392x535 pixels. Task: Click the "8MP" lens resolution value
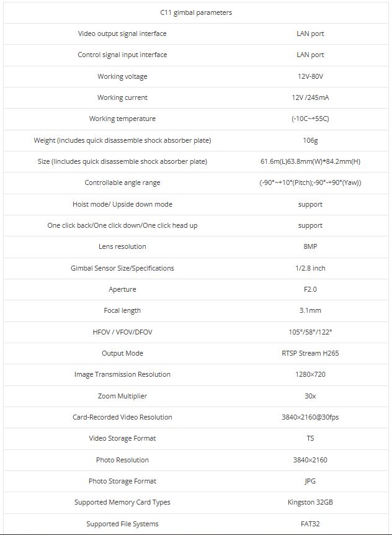tap(310, 246)
